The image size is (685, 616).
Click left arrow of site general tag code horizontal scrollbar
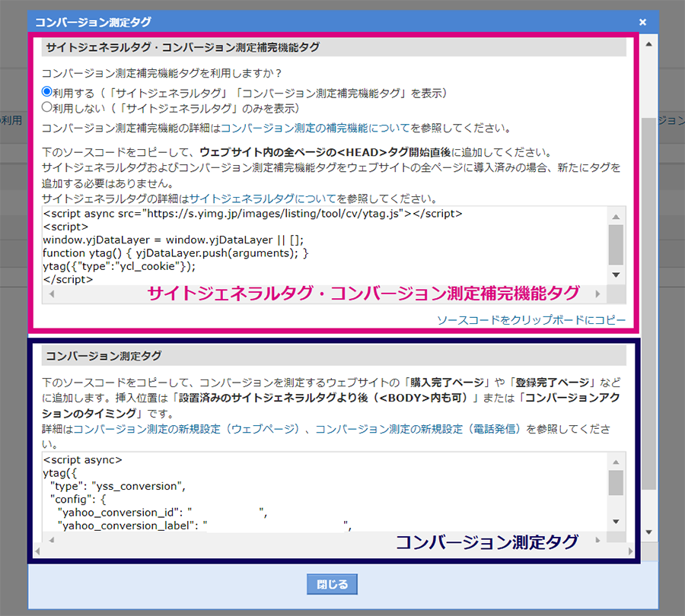pos(52,294)
